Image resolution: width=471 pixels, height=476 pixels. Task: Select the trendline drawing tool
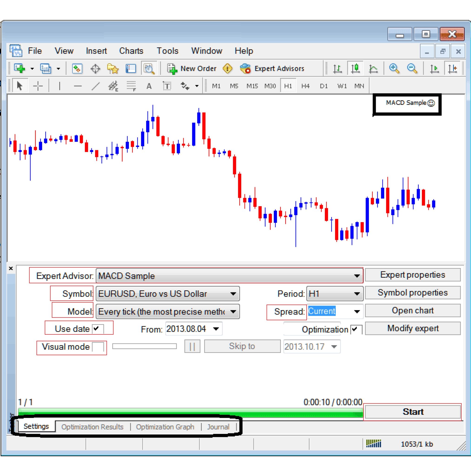pos(95,86)
